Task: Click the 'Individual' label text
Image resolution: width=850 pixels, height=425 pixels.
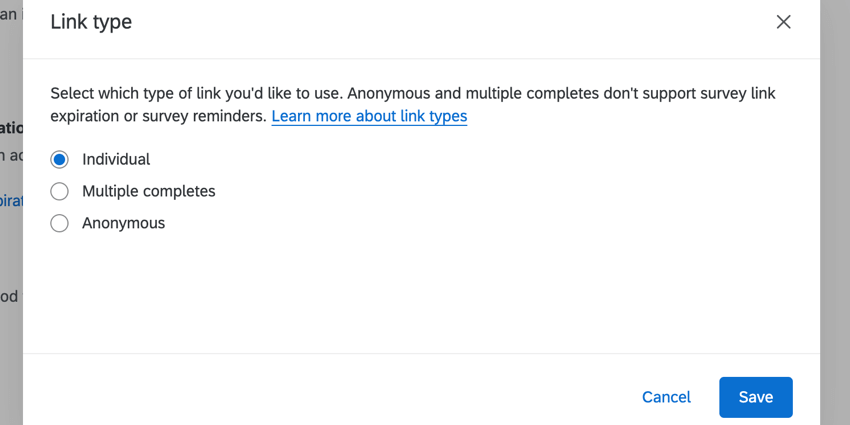Action: pos(116,159)
